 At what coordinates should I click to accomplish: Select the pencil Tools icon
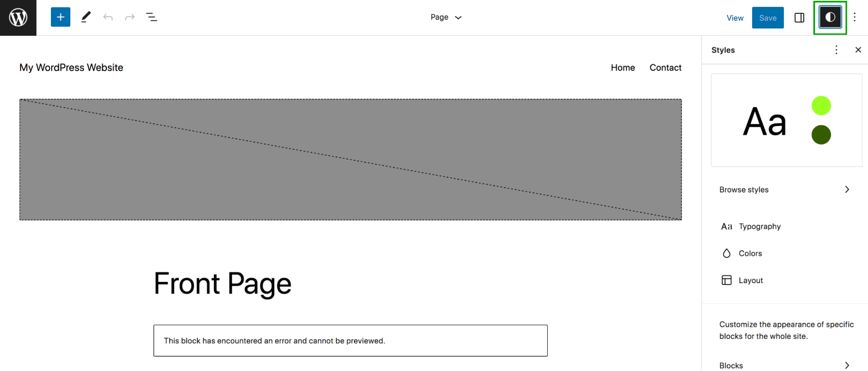point(86,17)
